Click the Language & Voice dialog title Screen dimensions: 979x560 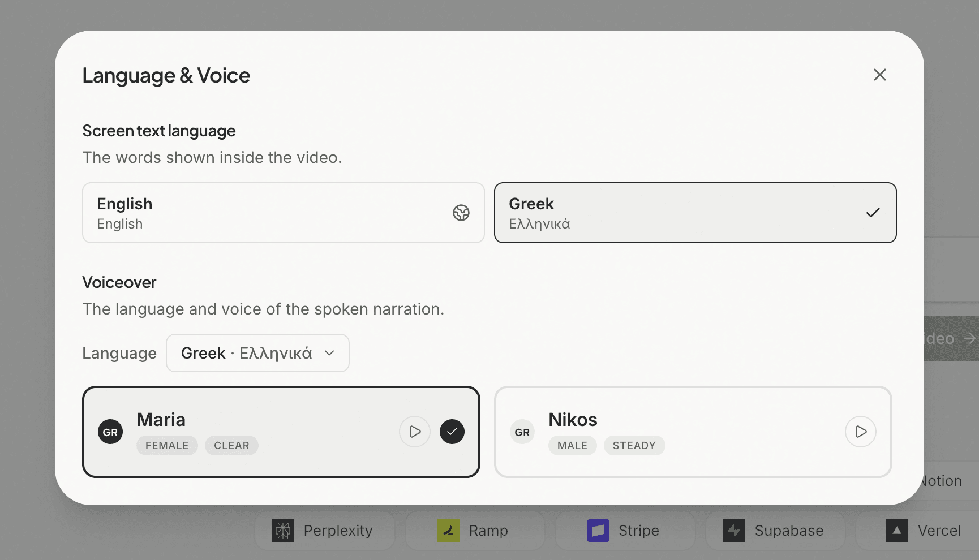(166, 76)
